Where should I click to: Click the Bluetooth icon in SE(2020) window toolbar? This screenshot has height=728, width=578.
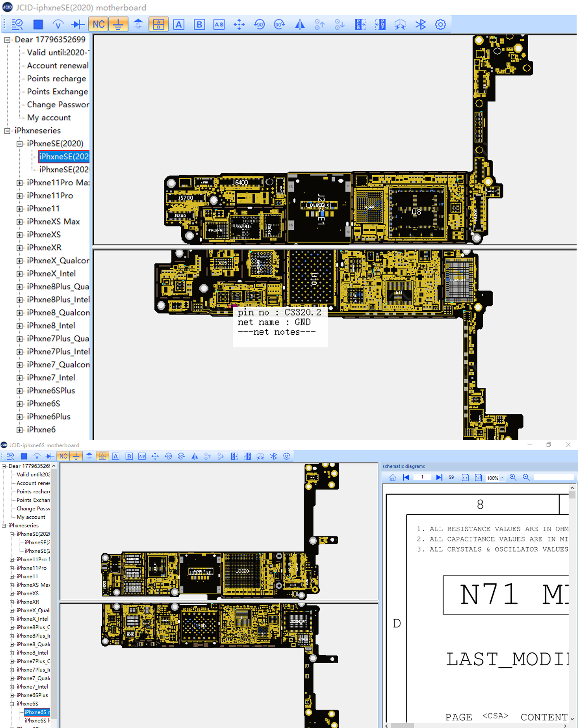(x=420, y=24)
